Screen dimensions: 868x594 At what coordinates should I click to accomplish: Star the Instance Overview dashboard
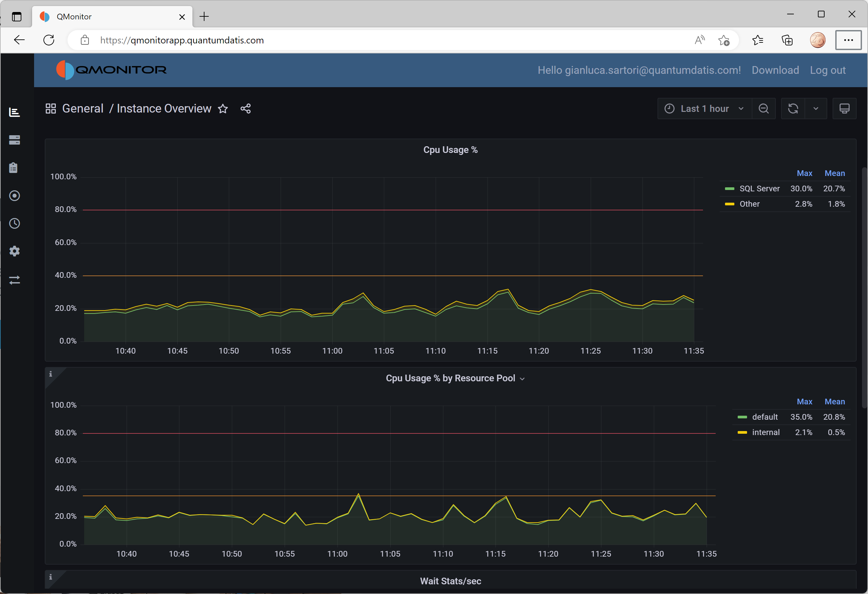(223, 109)
